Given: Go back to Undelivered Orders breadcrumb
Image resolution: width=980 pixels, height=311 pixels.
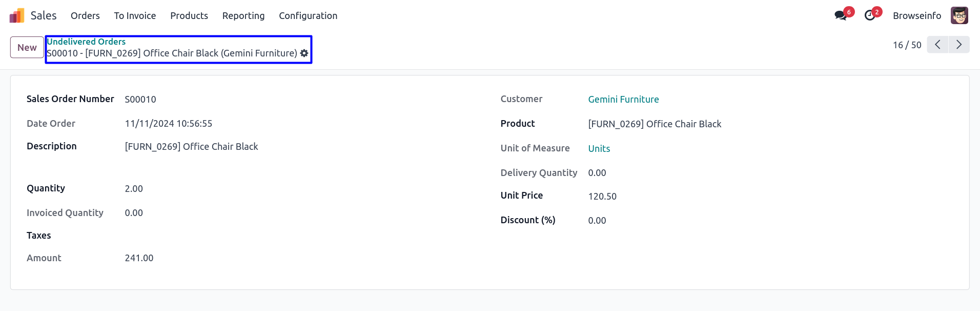Looking at the screenshot, I should (x=86, y=42).
